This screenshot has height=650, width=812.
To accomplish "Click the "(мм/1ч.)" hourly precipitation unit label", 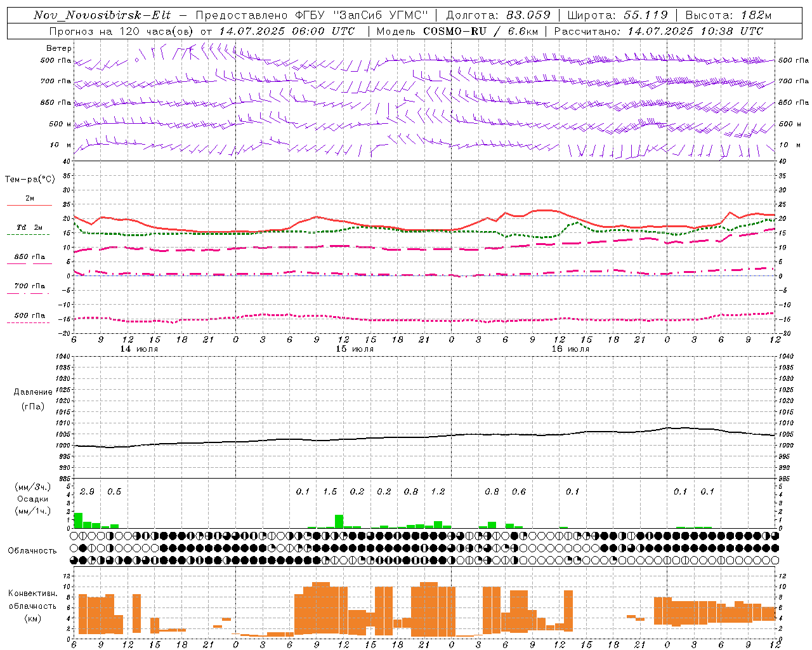I will 32,511.
